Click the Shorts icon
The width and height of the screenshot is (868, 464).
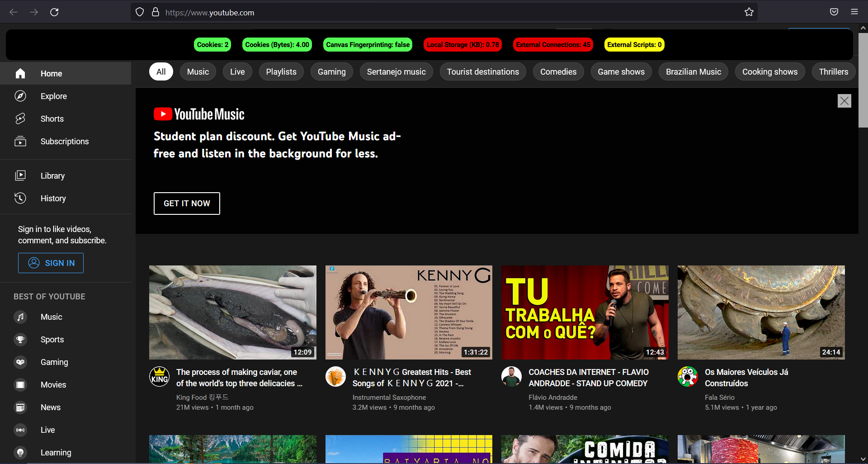(20, 118)
